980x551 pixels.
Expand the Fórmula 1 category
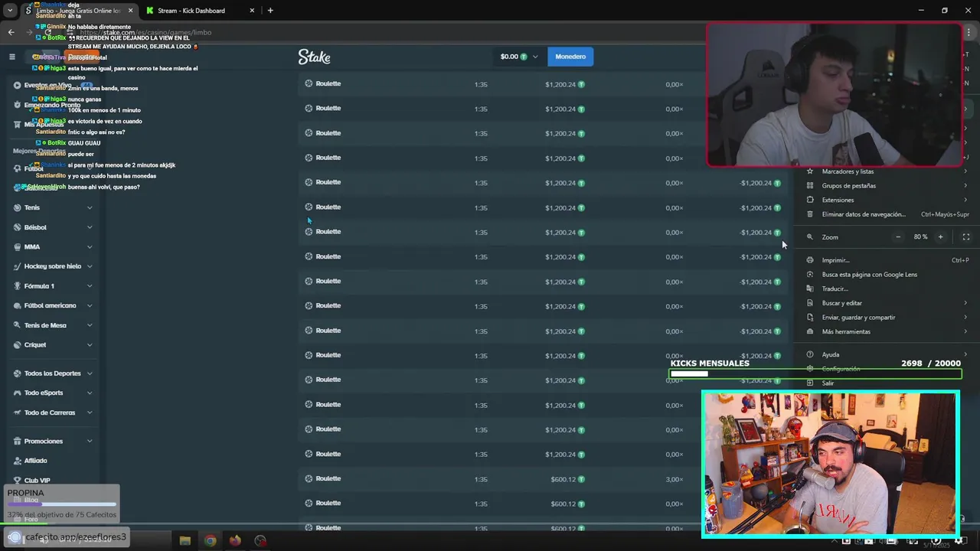[x=90, y=286]
